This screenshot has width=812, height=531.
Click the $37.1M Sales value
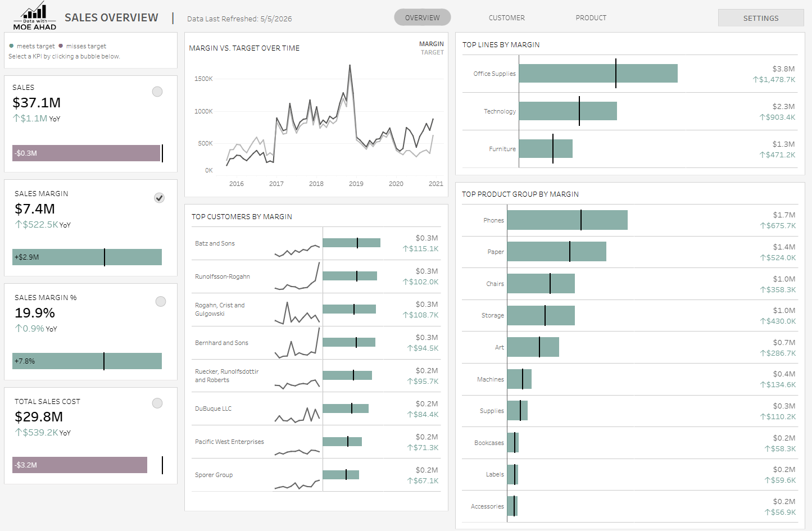[37, 103]
